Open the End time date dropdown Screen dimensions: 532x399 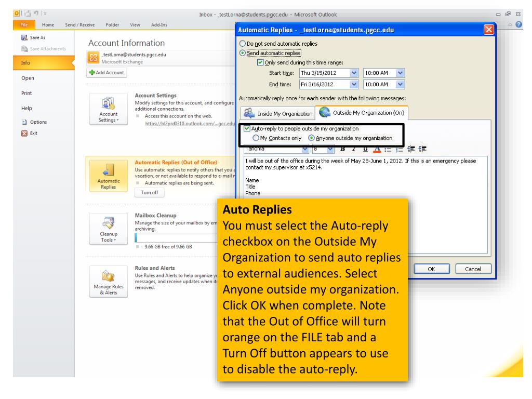coord(354,85)
